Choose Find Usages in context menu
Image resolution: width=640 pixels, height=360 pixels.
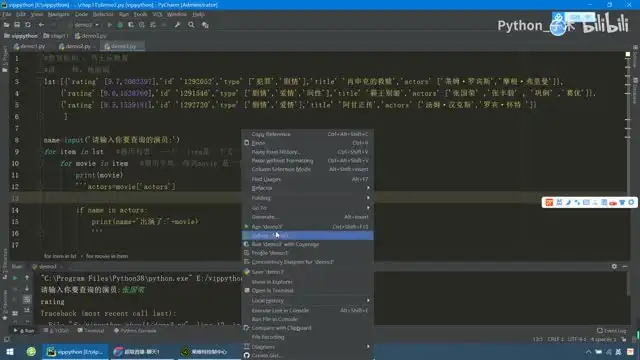coord(308,179)
